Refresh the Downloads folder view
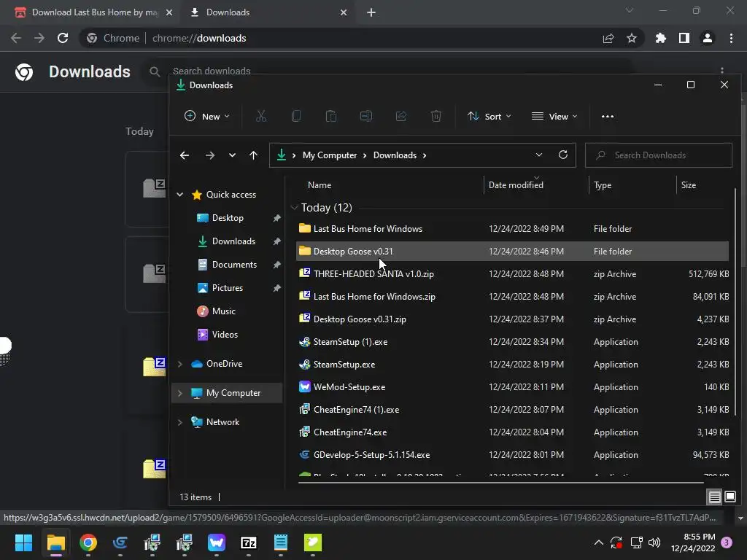Viewport: 747px width, 560px height. (x=563, y=155)
